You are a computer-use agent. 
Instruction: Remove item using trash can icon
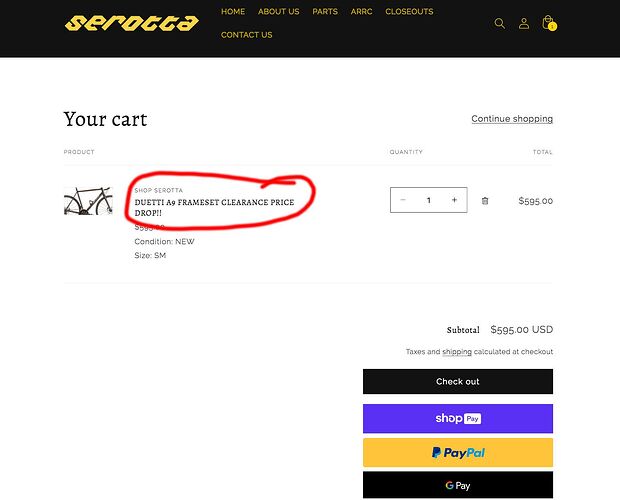point(485,200)
